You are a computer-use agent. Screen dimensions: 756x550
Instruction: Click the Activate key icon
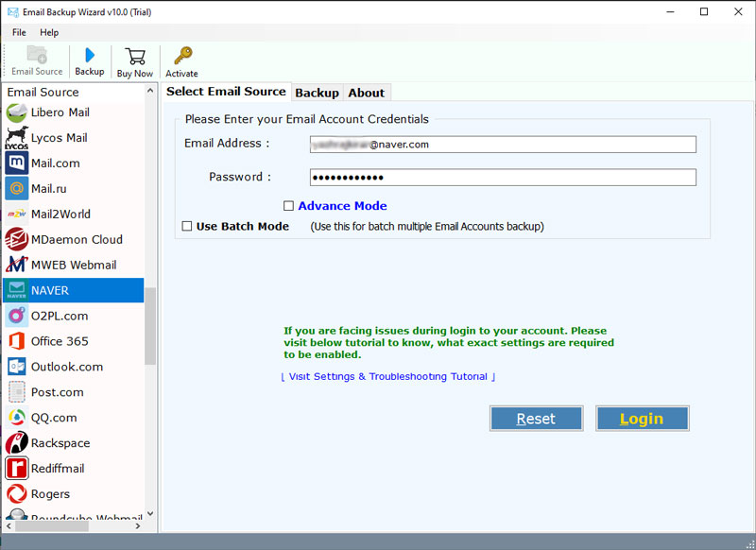tap(181, 56)
